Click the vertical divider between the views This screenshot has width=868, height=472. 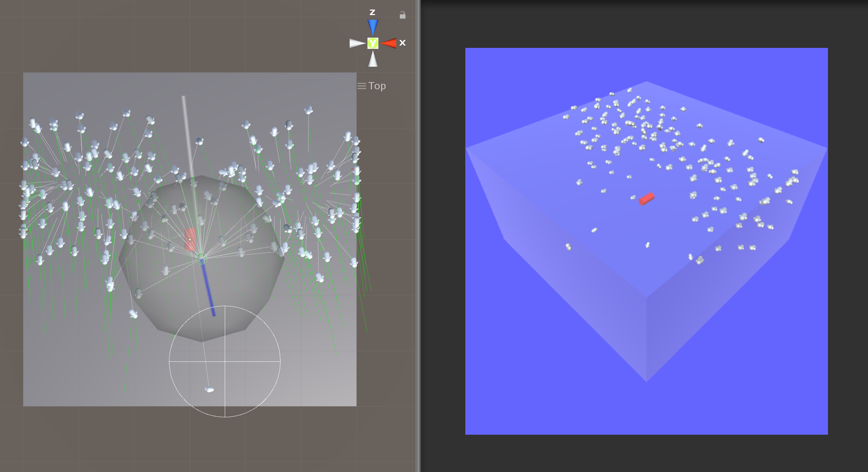[418, 236]
